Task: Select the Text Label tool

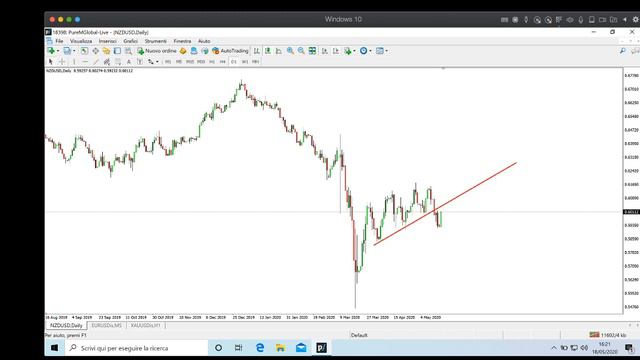Action: pyautogui.click(x=140, y=62)
